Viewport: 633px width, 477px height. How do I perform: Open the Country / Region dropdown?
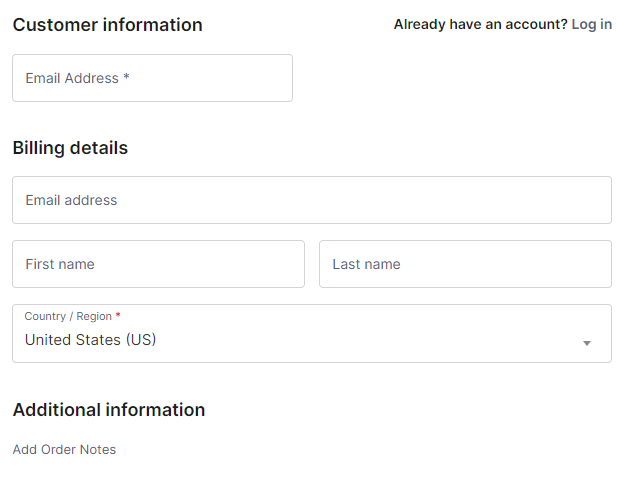point(311,333)
